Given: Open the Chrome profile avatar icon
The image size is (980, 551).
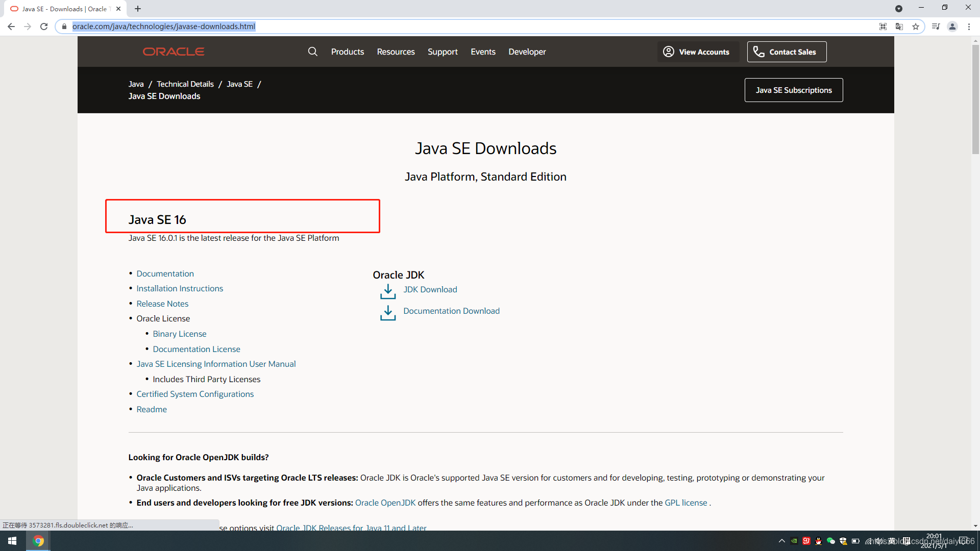Looking at the screenshot, I should click(952, 27).
